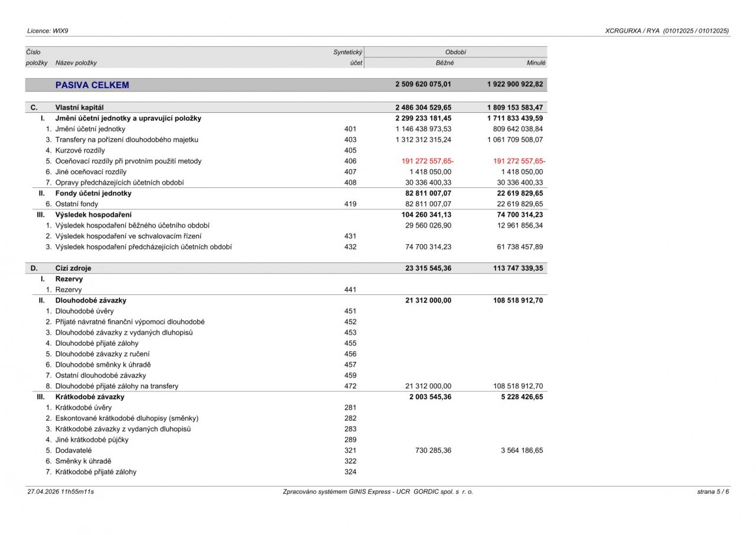Select the Kurzové rozdíly row
Image resolution: width=756 pixels, height=535 pixels.
pyautogui.click(x=286, y=150)
